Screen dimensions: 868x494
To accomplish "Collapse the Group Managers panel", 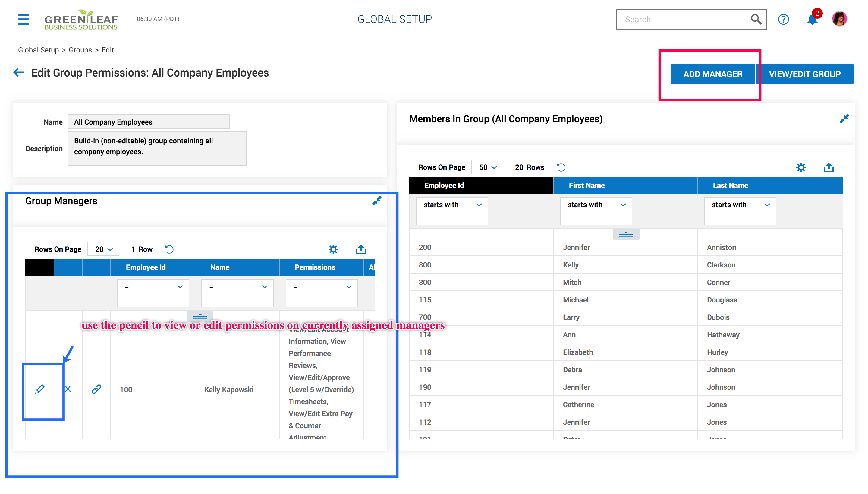I will [x=376, y=201].
